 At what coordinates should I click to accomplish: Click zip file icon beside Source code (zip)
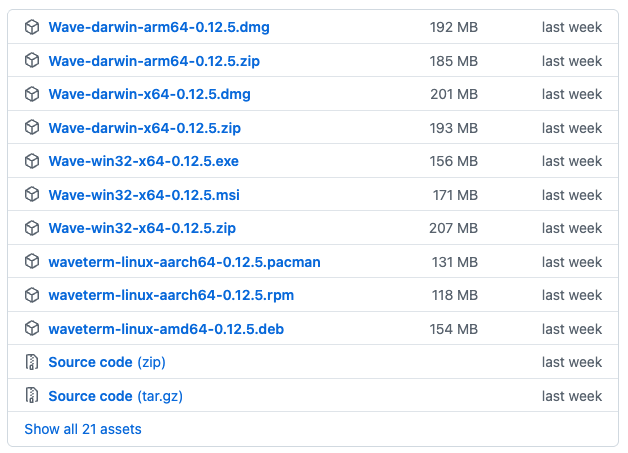click(32, 362)
